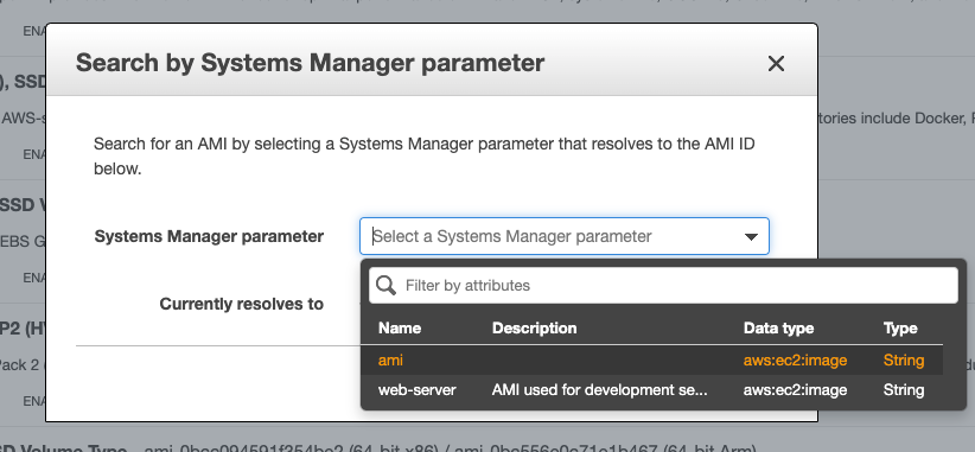The width and height of the screenshot is (977, 452).
Task: Click 'AMI used for development se...' description
Action: point(599,390)
